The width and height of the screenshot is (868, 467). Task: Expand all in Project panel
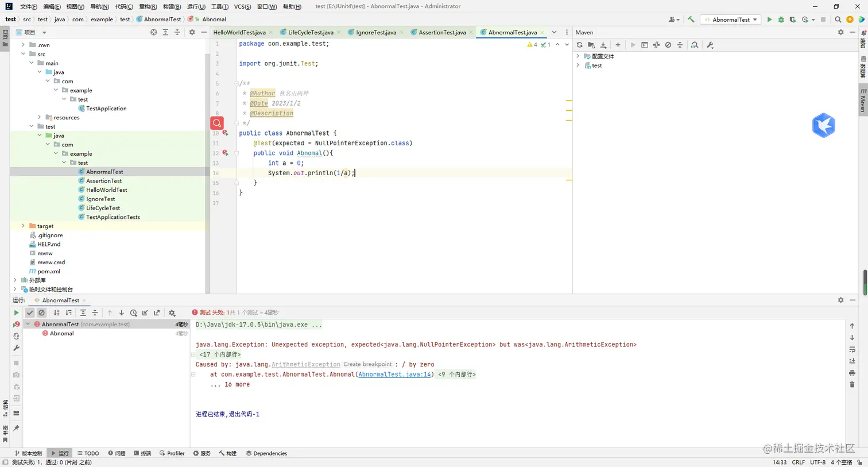165,32
